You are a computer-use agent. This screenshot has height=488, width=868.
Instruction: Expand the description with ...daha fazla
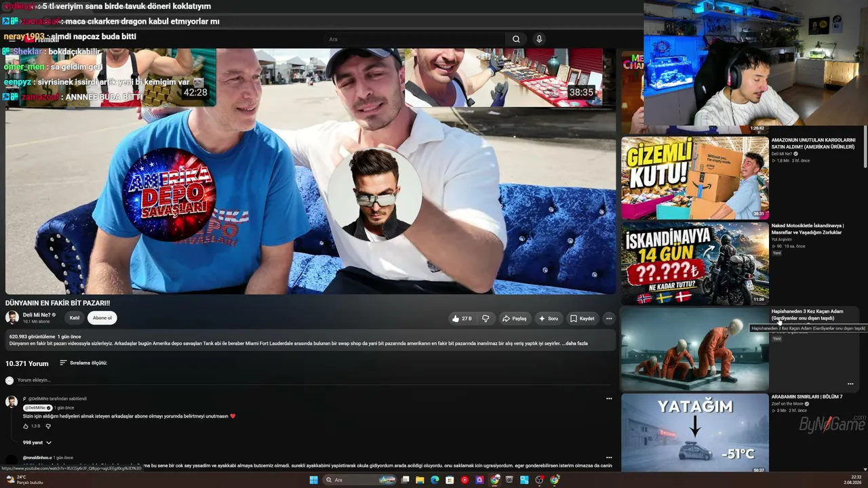[x=575, y=344]
